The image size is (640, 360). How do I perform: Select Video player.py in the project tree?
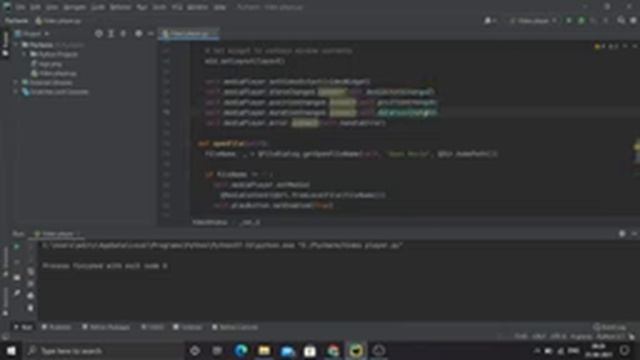tap(54, 73)
